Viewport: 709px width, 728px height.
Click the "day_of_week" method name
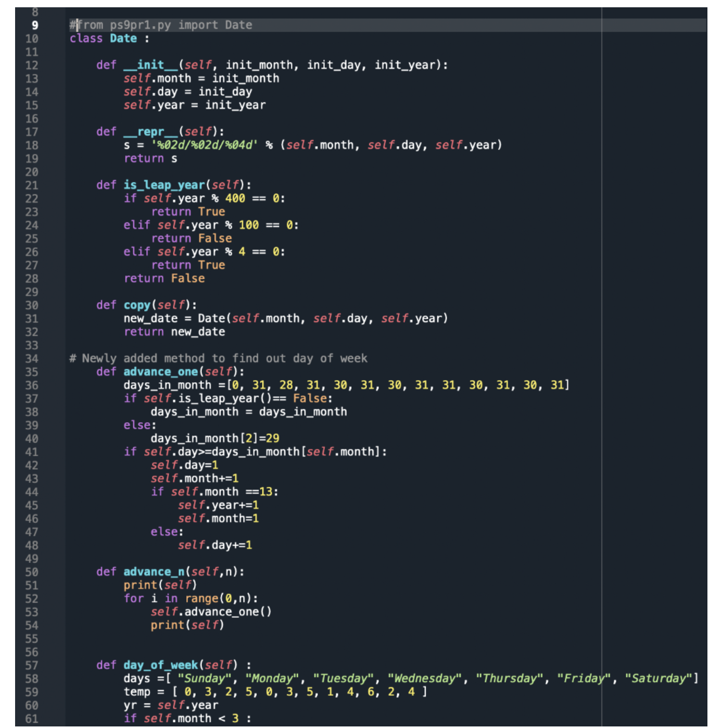pos(161,666)
